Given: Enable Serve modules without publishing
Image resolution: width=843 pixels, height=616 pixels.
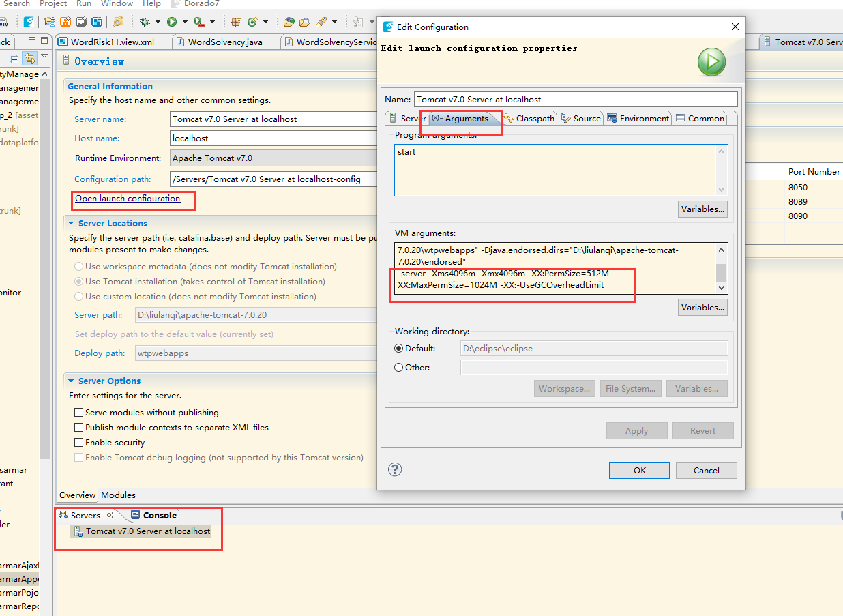Looking at the screenshot, I should (79, 413).
